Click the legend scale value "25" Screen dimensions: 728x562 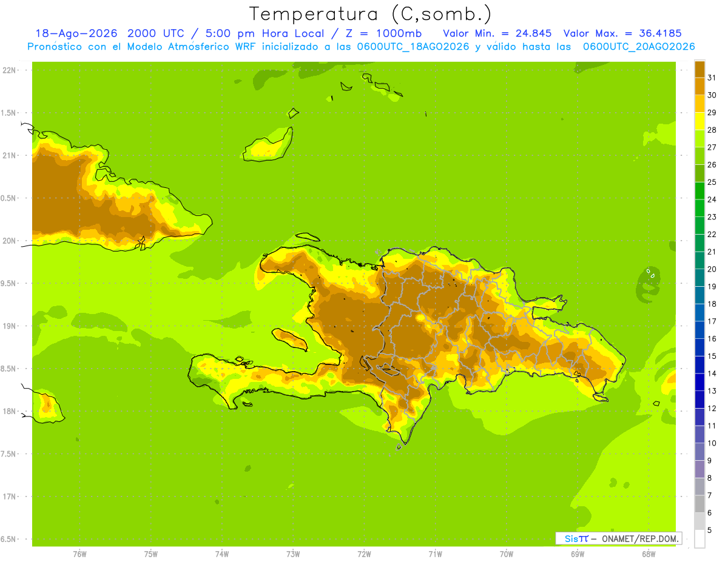(712, 182)
